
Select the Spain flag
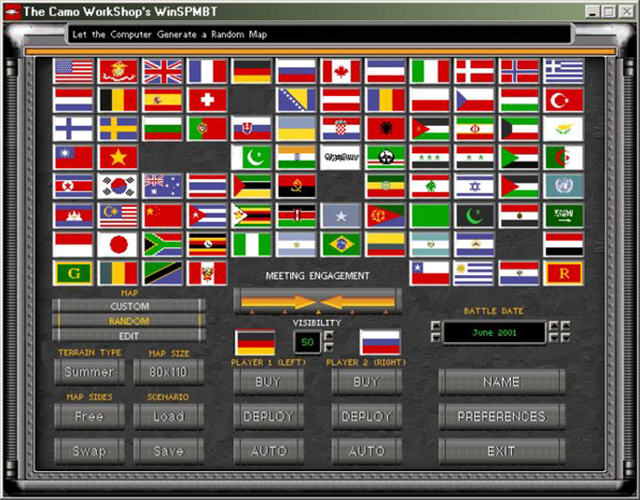(x=162, y=100)
